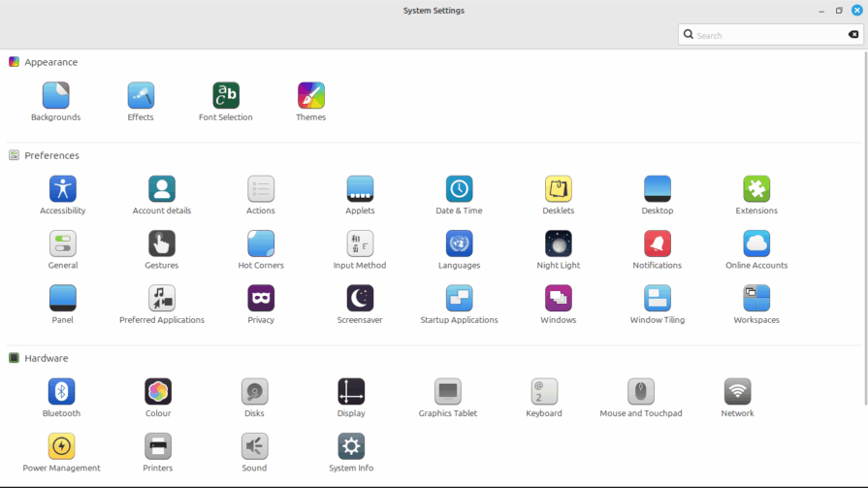Open Mouse and Touchpad settings
This screenshot has height=488, width=868.
pyautogui.click(x=640, y=392)
